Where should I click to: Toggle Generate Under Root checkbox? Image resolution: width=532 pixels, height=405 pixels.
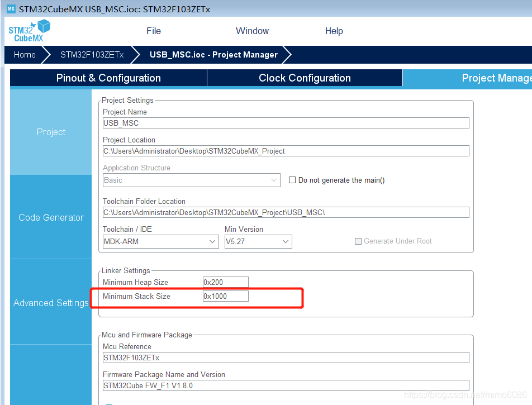[358, 241]
